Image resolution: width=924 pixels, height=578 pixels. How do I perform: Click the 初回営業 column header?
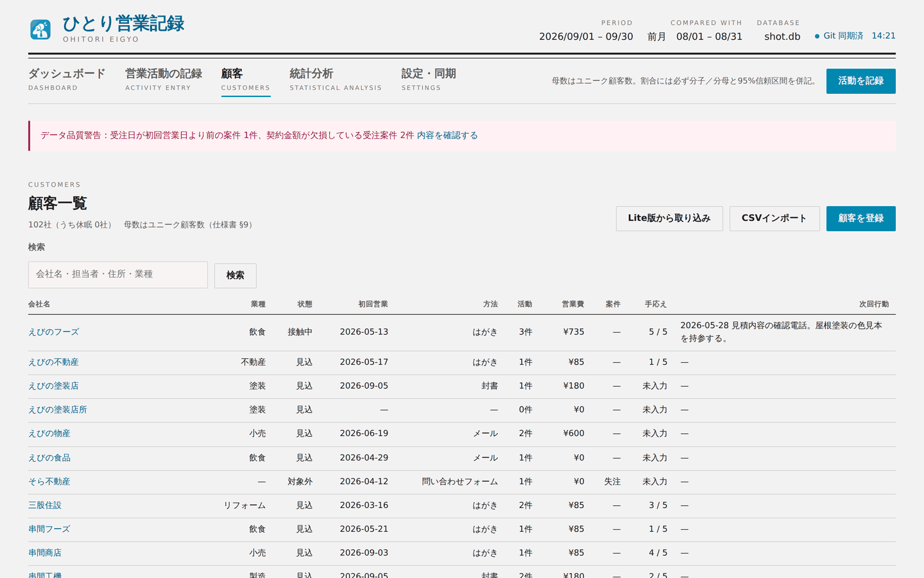pos(373,304)
